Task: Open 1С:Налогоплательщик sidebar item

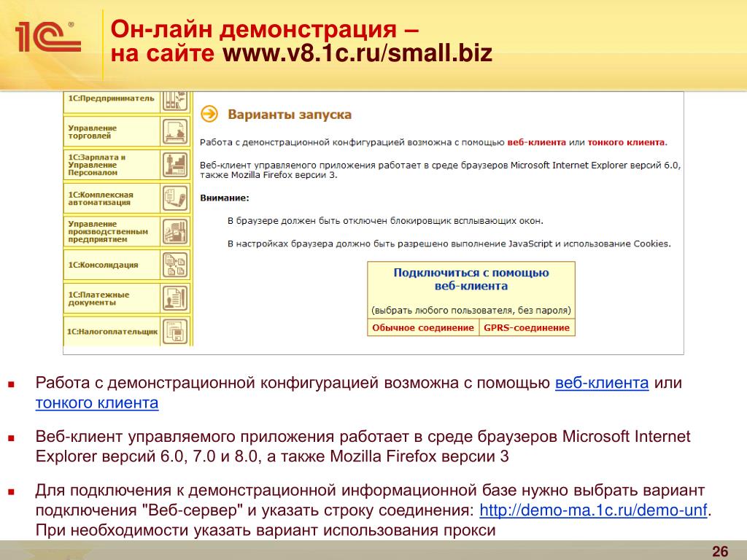Action: point(112,332)
